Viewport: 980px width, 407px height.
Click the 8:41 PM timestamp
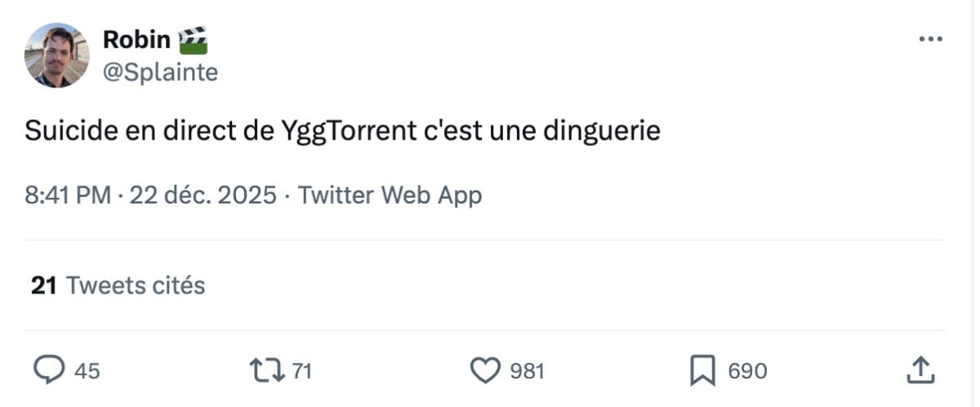coord(67,195)
